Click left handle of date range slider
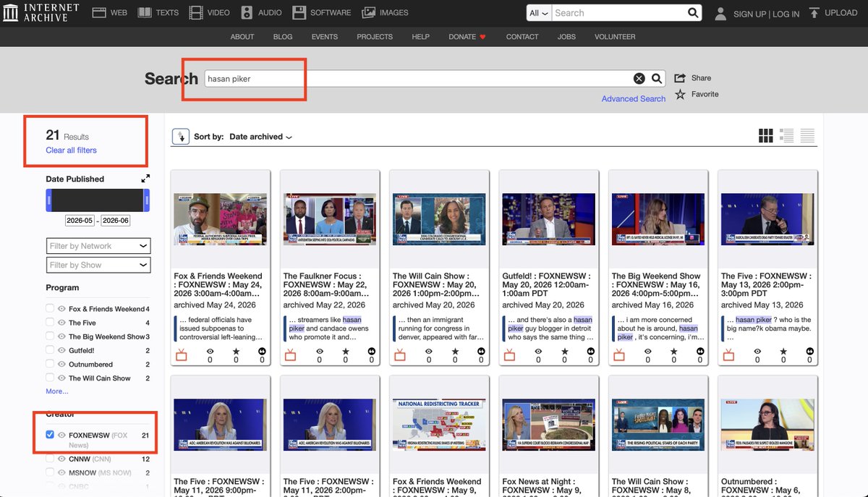Screen dimensions: 868x497 48,200
